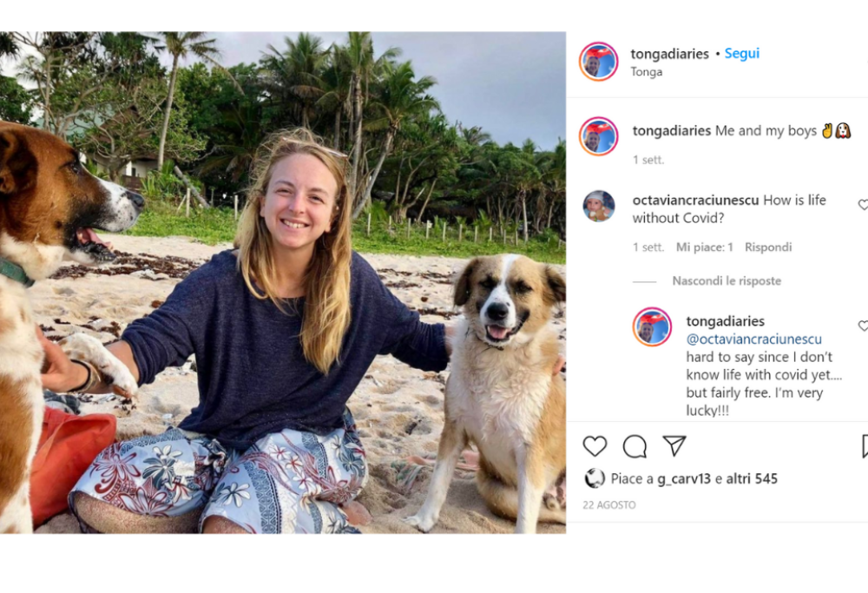Reply to comment using "Rispondi"

[x=768, y=247]
